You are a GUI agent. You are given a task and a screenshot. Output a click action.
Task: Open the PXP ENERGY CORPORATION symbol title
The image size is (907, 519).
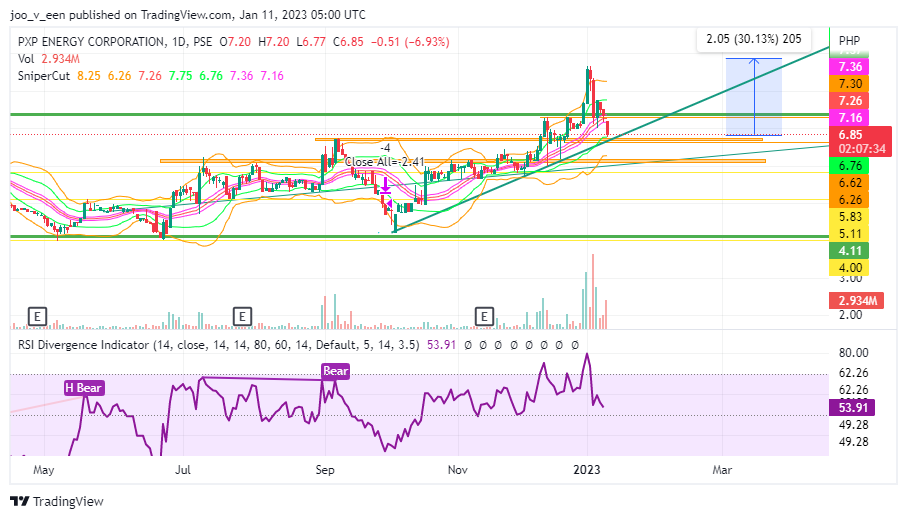[90, 42]
